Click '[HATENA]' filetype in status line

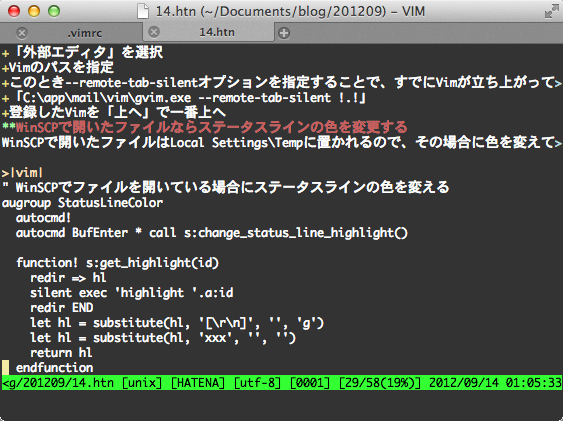coord(198,383)
